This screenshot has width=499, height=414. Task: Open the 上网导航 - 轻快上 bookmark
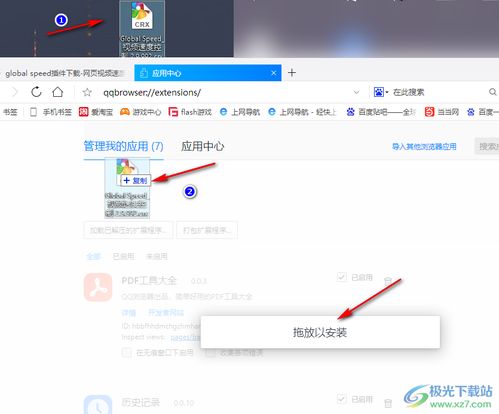303,112
